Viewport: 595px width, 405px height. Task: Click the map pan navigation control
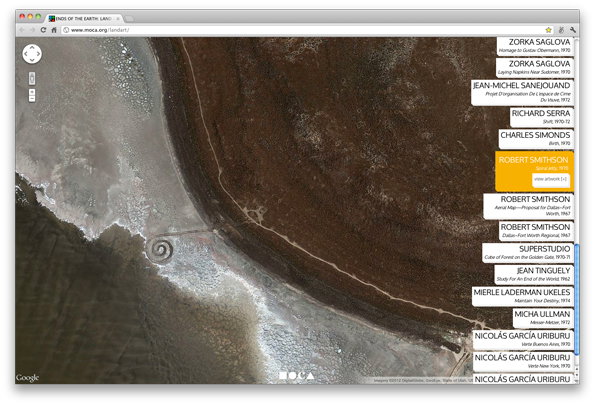click(32, 54)
